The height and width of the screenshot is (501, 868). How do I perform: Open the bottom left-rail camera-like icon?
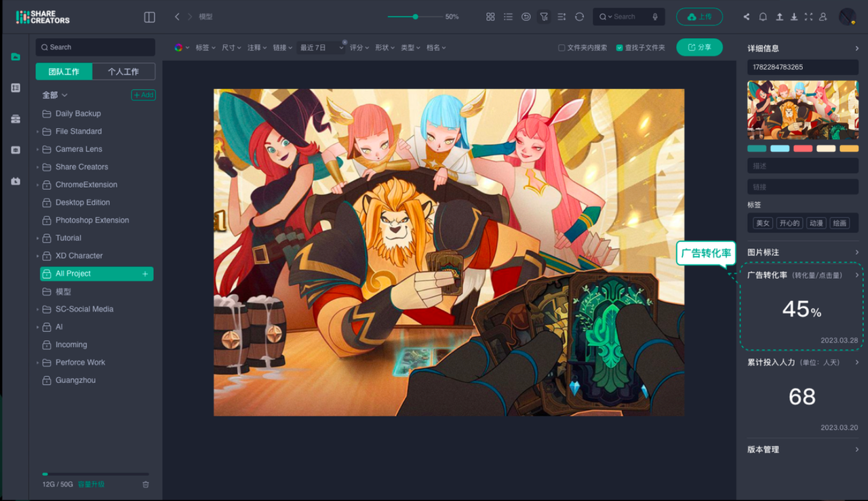pyautogui.click(x=16, y=181)
